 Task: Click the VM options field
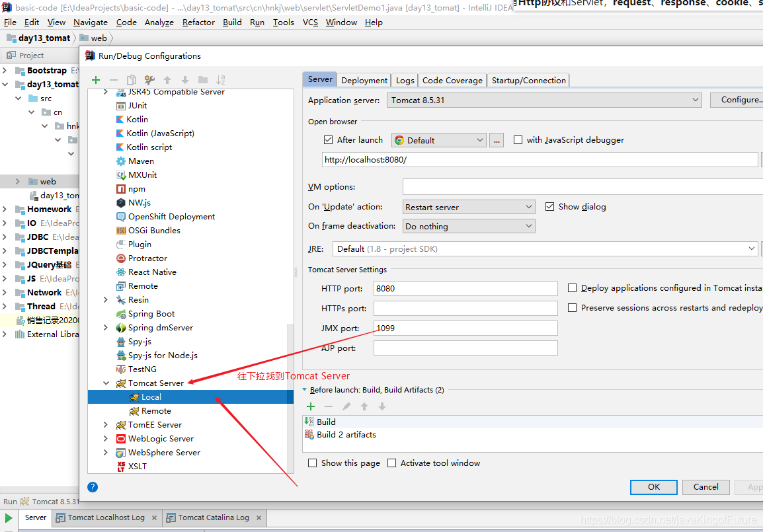point(582,187)
